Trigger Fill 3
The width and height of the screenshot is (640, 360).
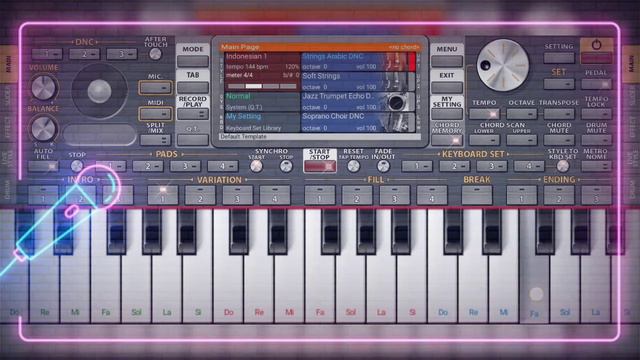pyautogui.click(x=394, y=195)
